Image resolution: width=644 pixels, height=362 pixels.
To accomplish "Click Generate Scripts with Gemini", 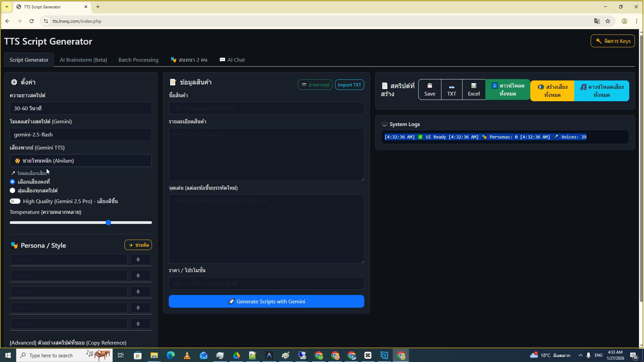I will point(266,301).
